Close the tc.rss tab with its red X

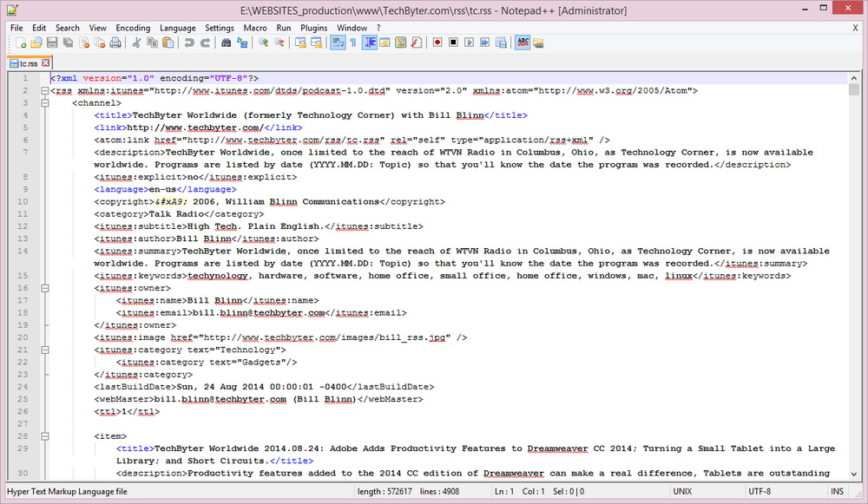(x=46, y=63)
